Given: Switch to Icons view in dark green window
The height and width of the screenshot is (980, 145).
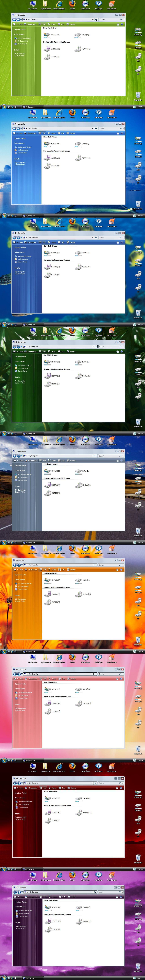Looking at the screenshot, I should [52, 352].
